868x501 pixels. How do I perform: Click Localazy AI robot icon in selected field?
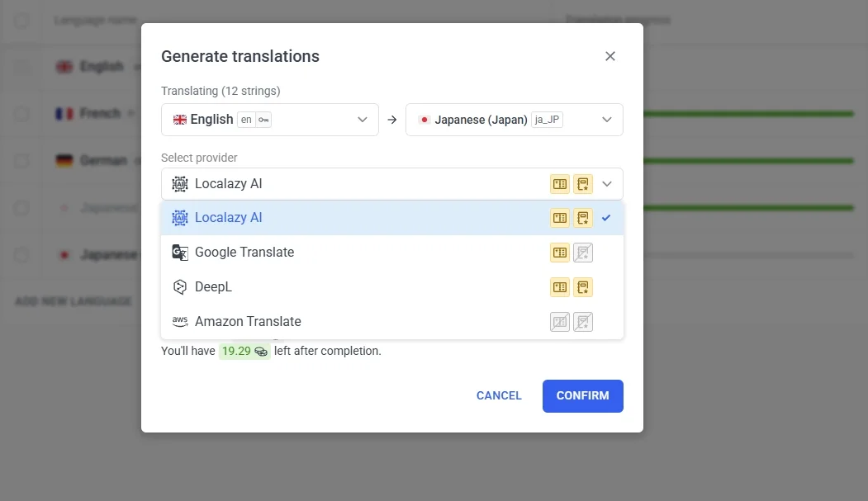pos(180,183)
